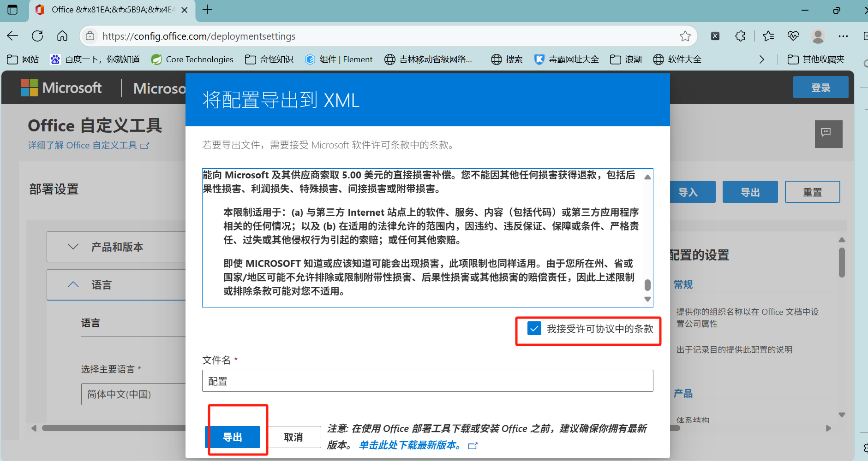Select the 产品 heading in settings panel
This screenshot has height=461, width=868.
[x=683, y=393]
